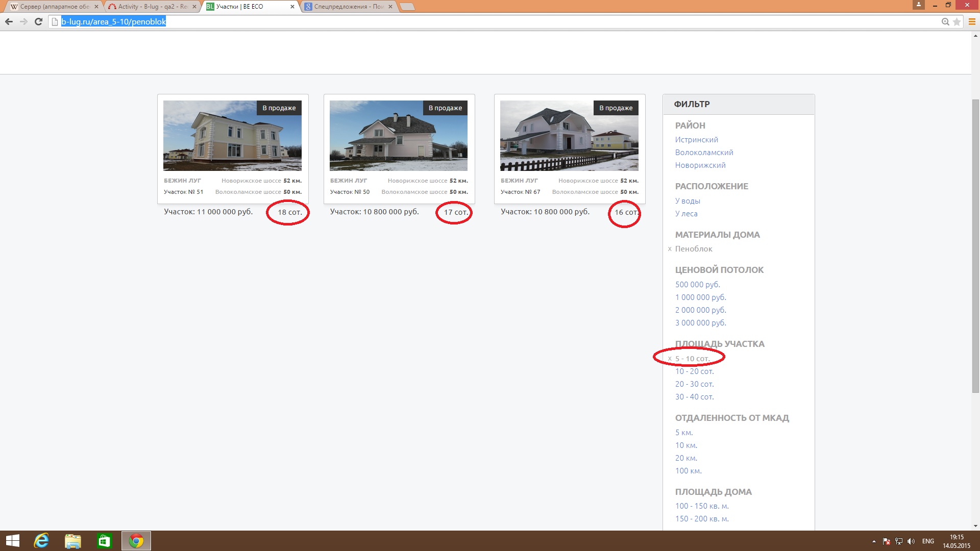Screen dimensions: 980x551
Task: Show hidden system tray icons arrow
Action: coord(874,541)
